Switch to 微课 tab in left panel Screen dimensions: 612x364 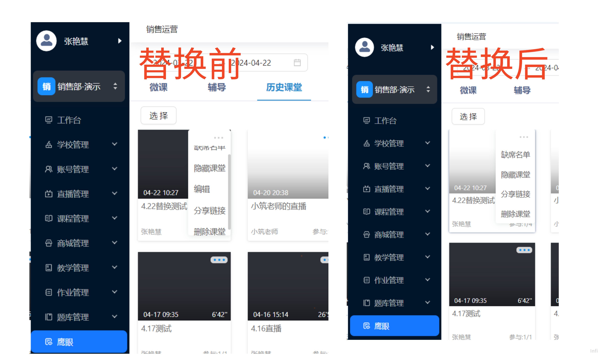click(x=158, y=87)
